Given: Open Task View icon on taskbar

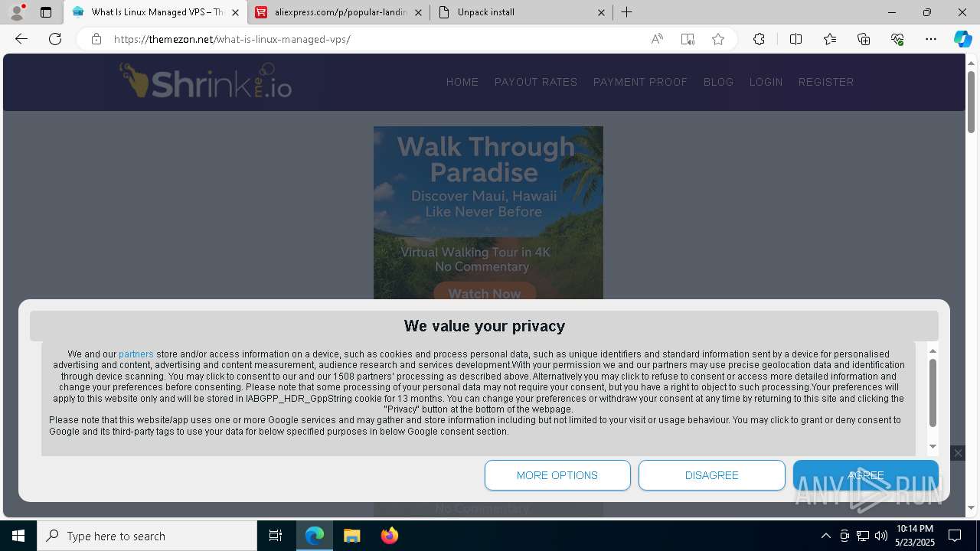Looking at the screenshot, I should point(276,536).
